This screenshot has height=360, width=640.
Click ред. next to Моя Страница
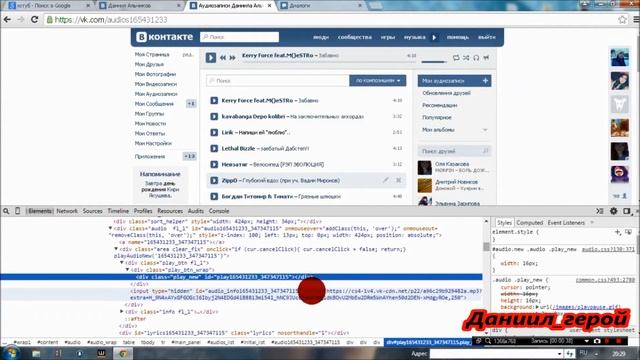click(187, 55)
